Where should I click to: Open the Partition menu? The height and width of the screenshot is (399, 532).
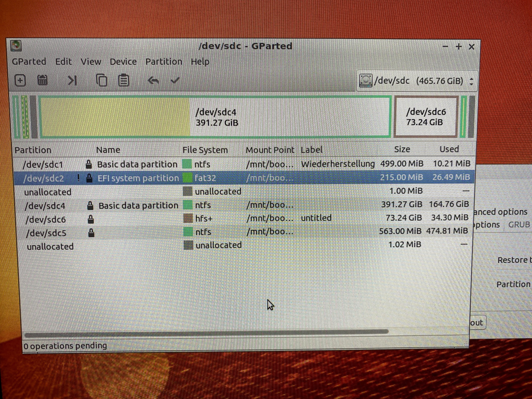(x=163, y=62)
